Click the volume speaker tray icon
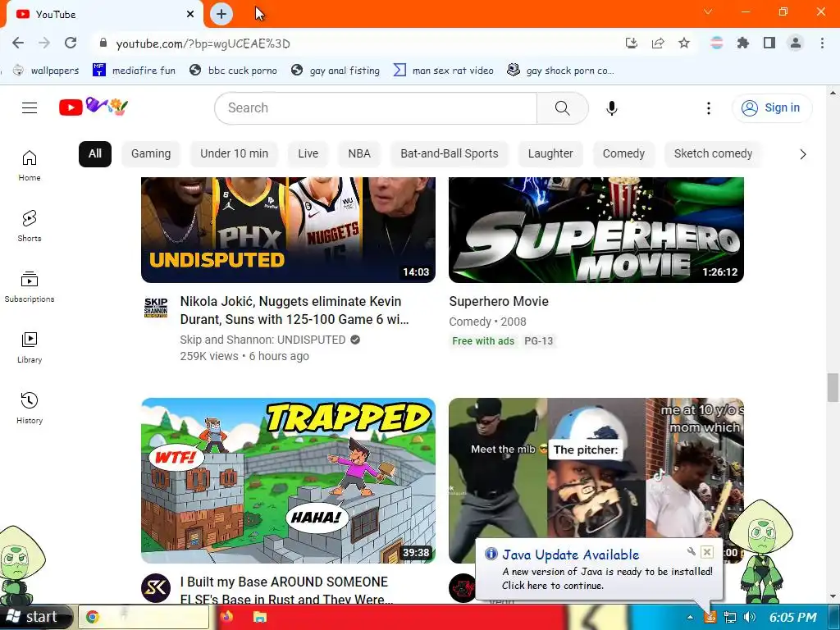Image resolution: width=840 pixels, height=630 pixels. [750, 617]
